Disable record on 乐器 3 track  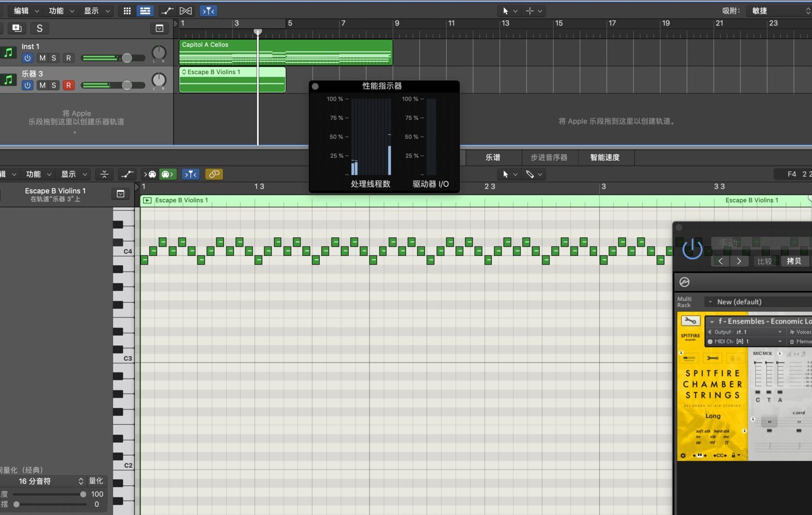pos(69,85)
